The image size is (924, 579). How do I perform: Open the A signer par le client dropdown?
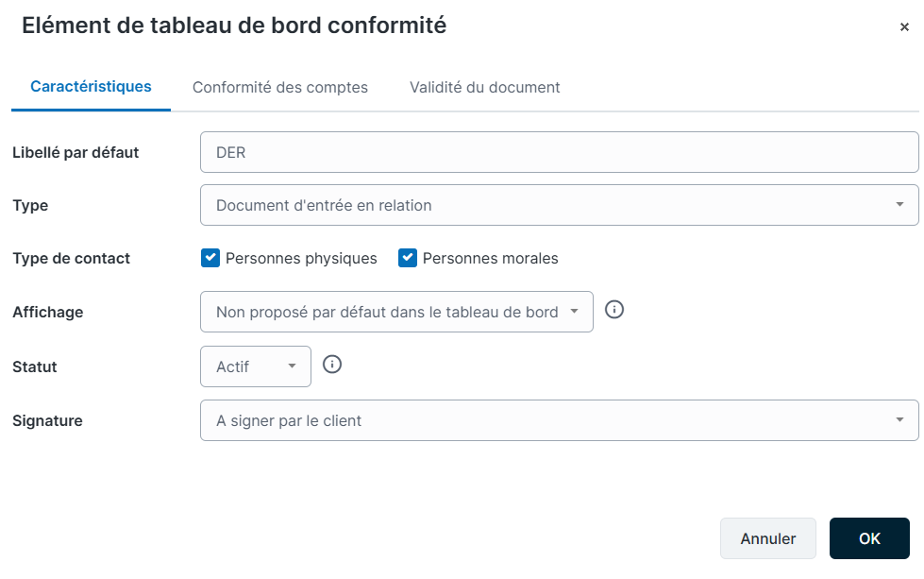click(560, 420)
